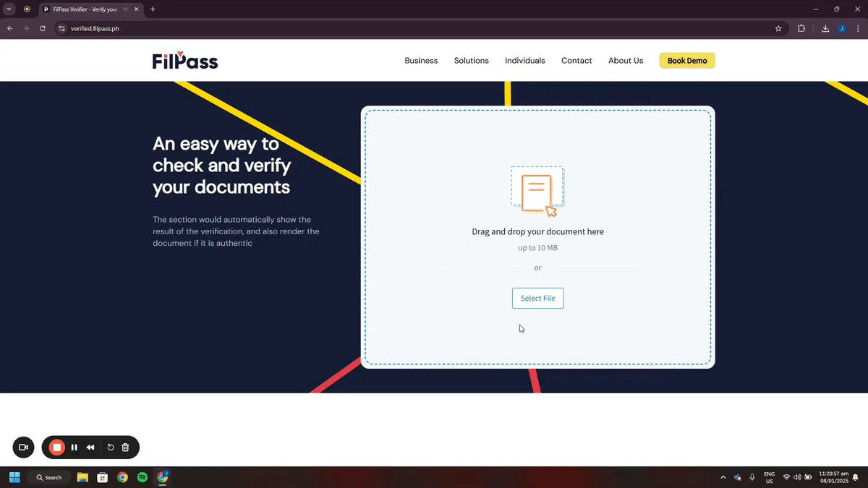
Task: Click the microphone tray icon
Action: 752,477
